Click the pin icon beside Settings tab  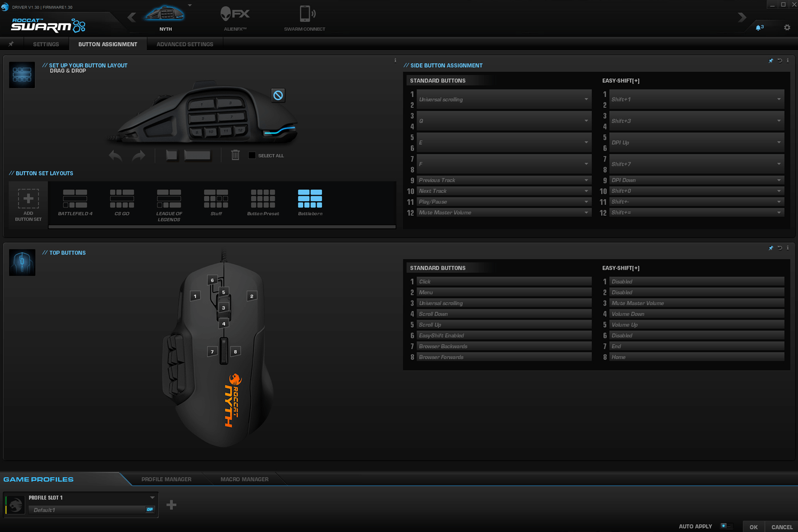(x=11, y=44)
